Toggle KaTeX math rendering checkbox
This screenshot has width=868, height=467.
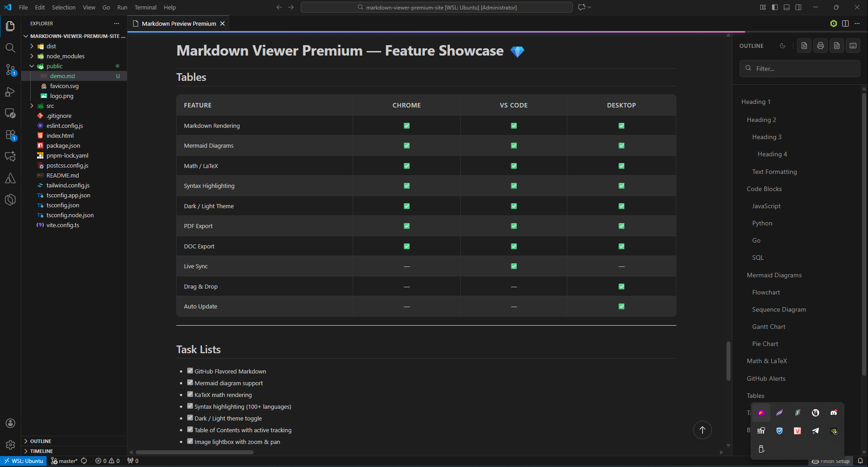(190, 394)
